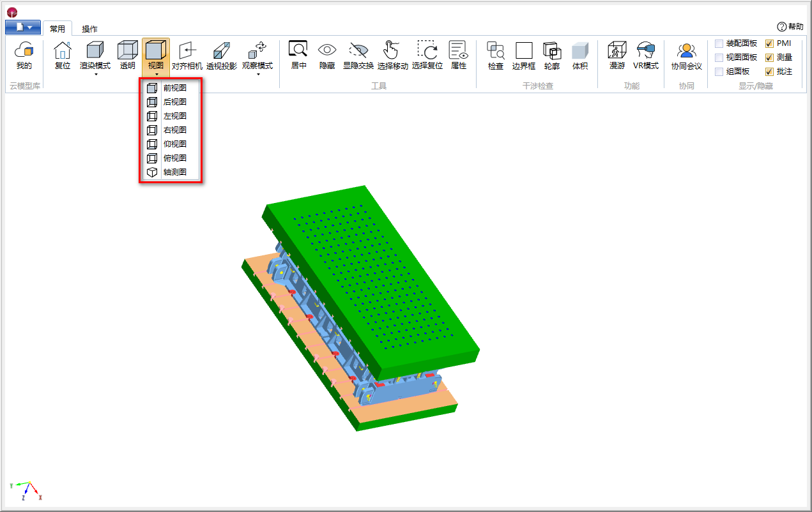Collapse the 视图 dropdown arrow
This screenshot has width=812, height=512.
coord(156,75)
